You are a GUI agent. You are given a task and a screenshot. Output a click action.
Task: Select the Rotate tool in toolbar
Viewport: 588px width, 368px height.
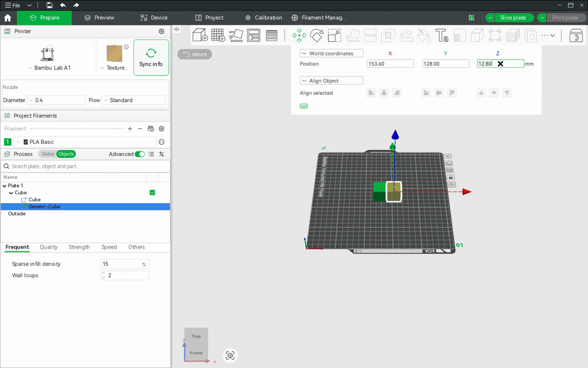pyautogui.click(x=317, y=36)
